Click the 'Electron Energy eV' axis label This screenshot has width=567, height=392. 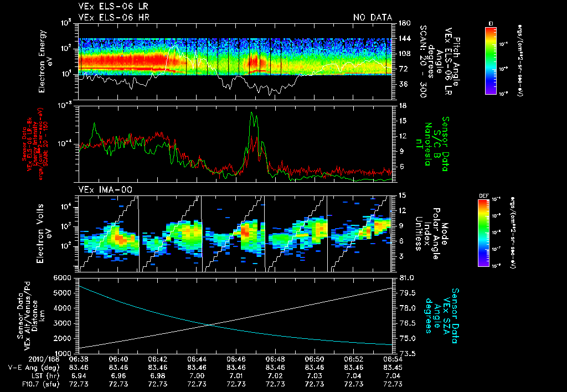click(47, 61)
